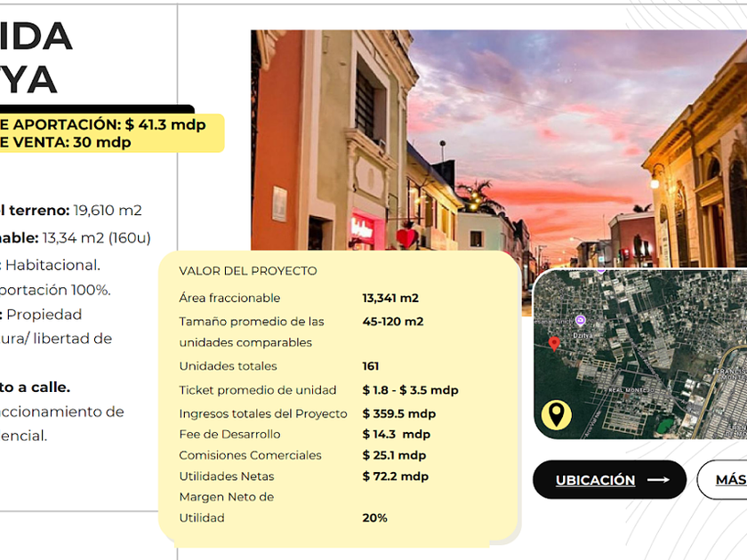Screen dimensions: 747x560
Task: Select the value '$ 25.1 mdp'
Action: click(394, 455)
